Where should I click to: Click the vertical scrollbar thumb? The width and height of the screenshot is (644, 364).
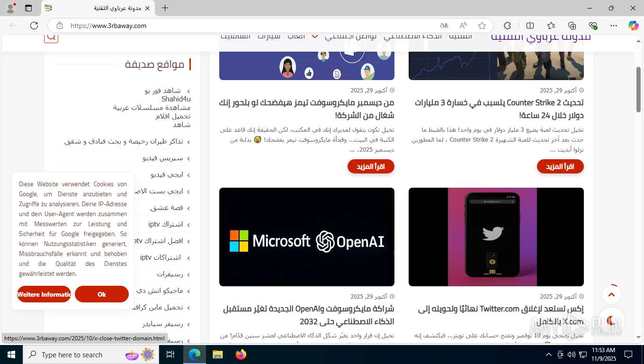click(x=638, y=89)
